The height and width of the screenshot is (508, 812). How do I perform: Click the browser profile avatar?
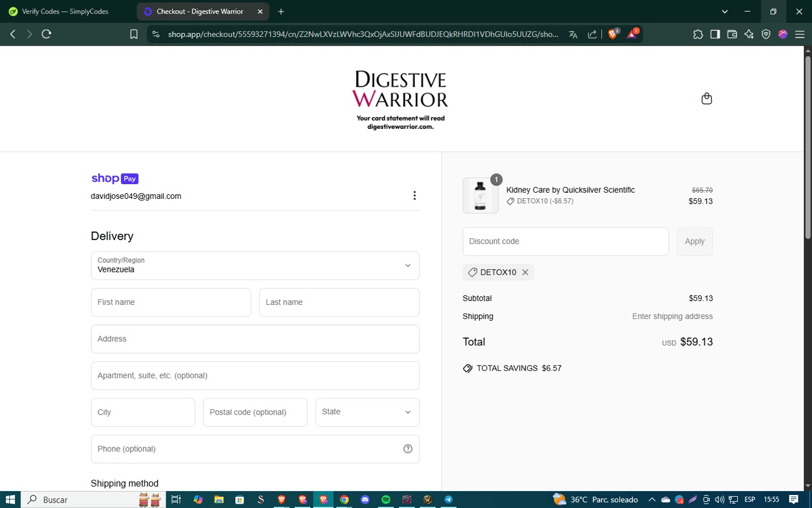[783, 34]
